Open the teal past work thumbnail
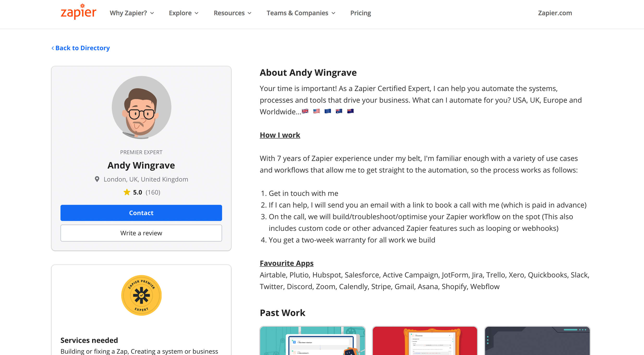The width and height of the screenshot is (644, 355). tap(312, 340)
